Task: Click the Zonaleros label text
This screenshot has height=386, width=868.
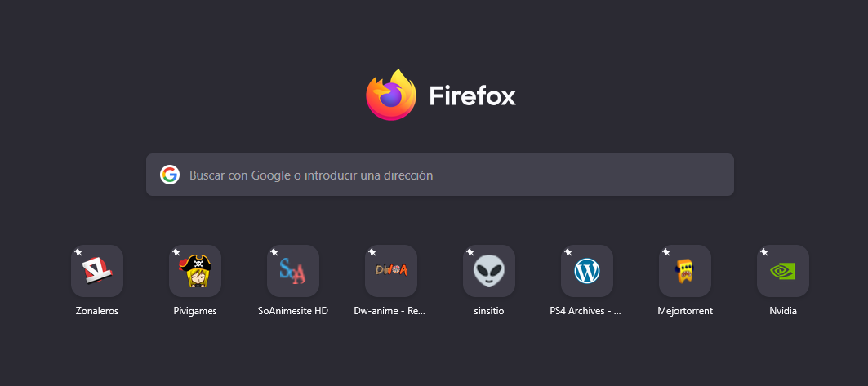Action: pos(97,311)
